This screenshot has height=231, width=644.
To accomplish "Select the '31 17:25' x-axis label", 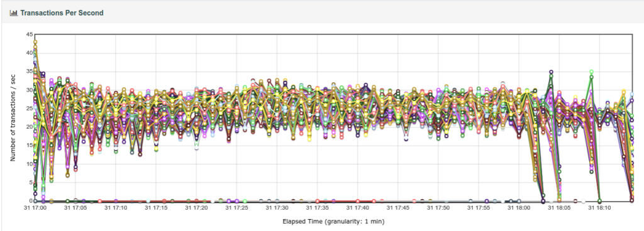I will point(236,208).
